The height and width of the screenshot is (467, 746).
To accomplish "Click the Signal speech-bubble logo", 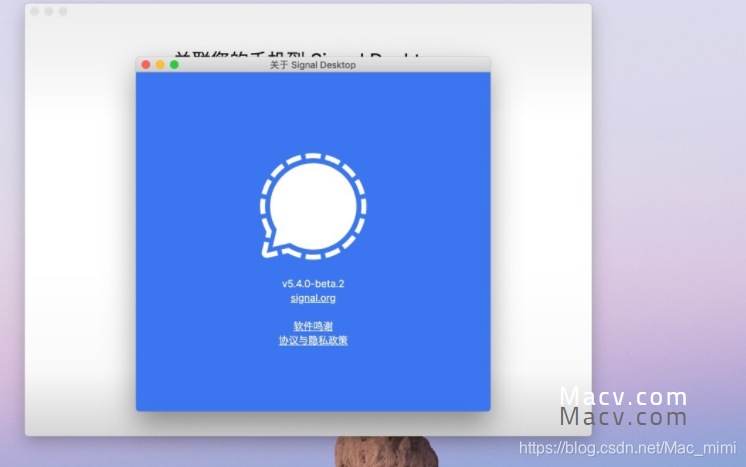I will (313, 206).
